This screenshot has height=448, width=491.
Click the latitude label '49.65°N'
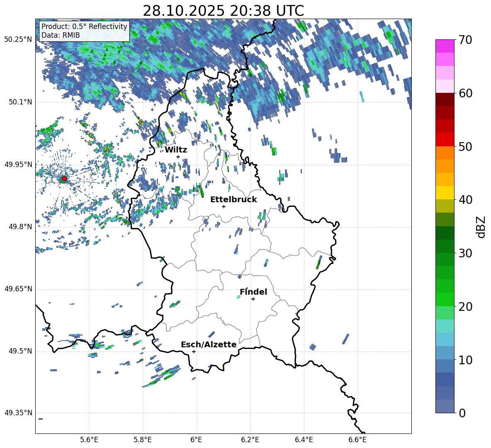(x=18, y=289)
